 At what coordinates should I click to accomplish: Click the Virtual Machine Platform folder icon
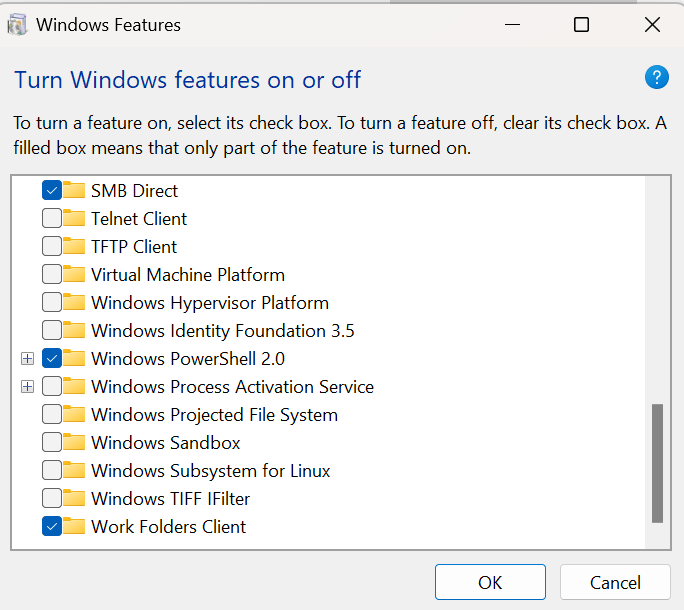(74, 274)
